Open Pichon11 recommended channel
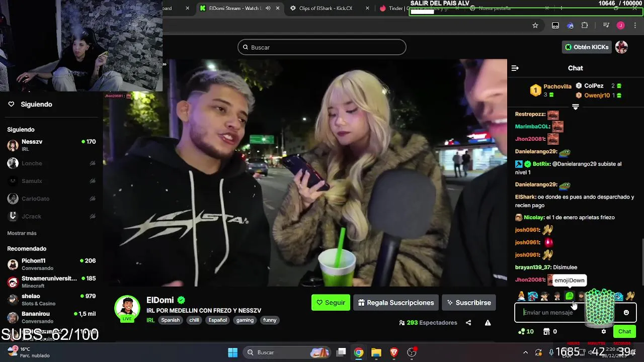This screenshot has height=362, width=644. click(51, 264)
